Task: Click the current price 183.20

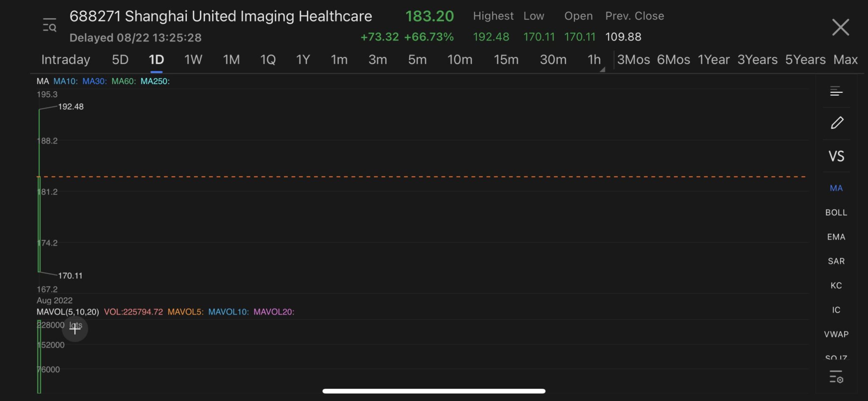Action: (429, 16)
